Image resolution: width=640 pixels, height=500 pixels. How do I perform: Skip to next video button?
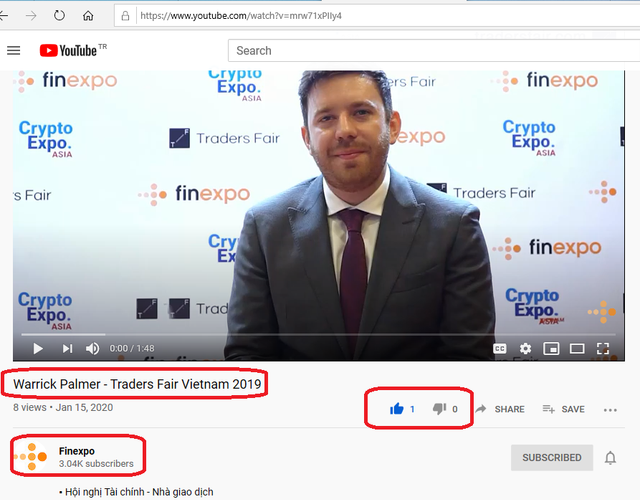tap(67, 349)
